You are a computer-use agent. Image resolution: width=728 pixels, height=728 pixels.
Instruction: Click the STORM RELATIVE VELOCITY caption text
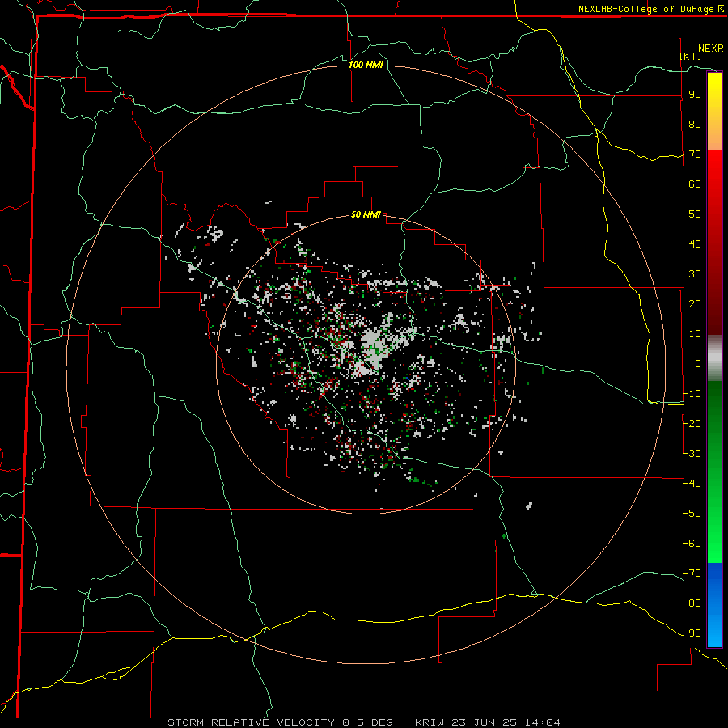coord(251,722)
